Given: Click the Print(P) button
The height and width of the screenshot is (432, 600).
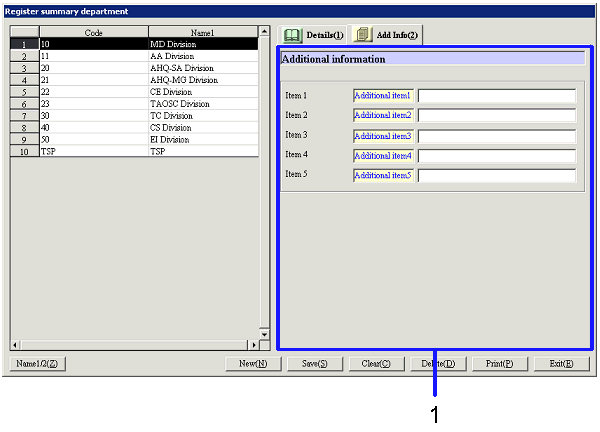Looking at the screenshot, I should [499, 364].
